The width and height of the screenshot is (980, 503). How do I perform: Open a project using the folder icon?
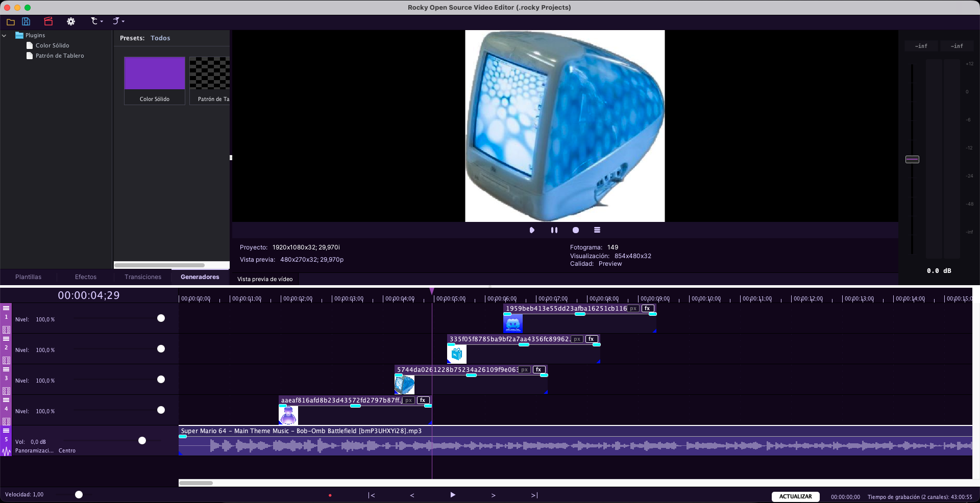coord(11,21)
